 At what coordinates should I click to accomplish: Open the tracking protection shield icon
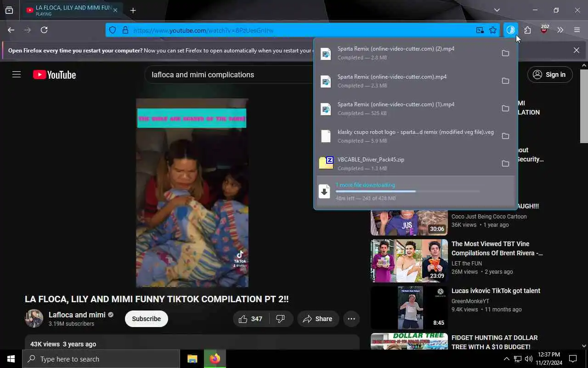(113, 30)
